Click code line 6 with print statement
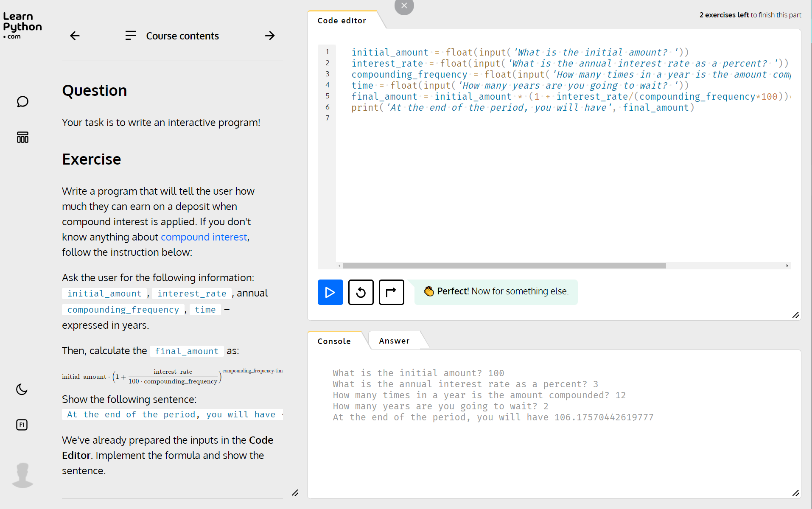Image resolution: width=812 pixels, height=509 pixels. [523, 108]
